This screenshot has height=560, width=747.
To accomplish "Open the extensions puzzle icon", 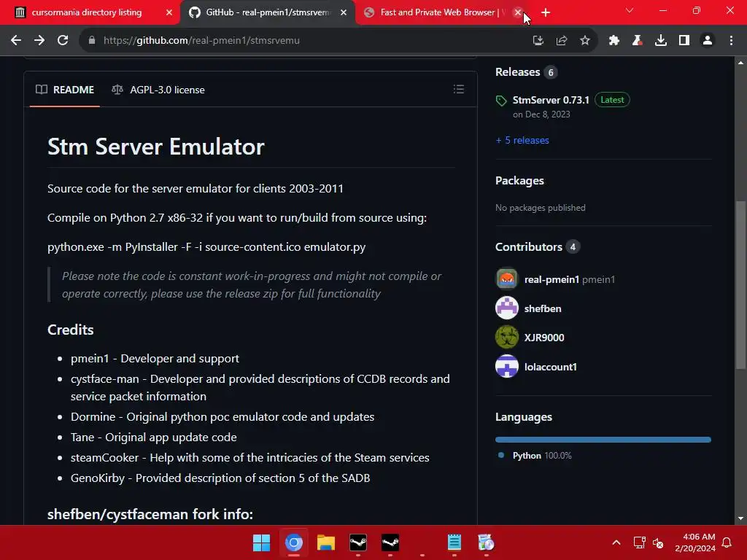I will point(614,41).
